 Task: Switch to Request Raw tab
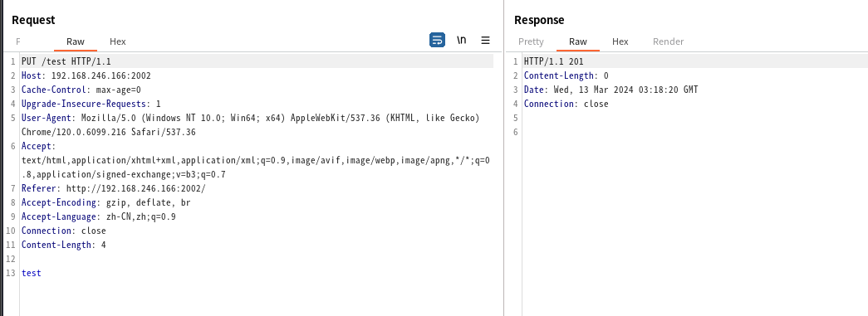pos(76,41)
